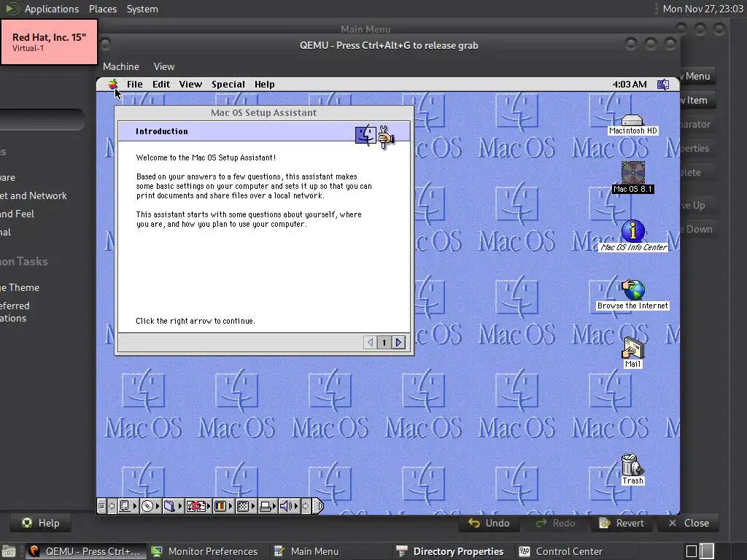Click the page number 1 indicator

(x=384, y=343)
